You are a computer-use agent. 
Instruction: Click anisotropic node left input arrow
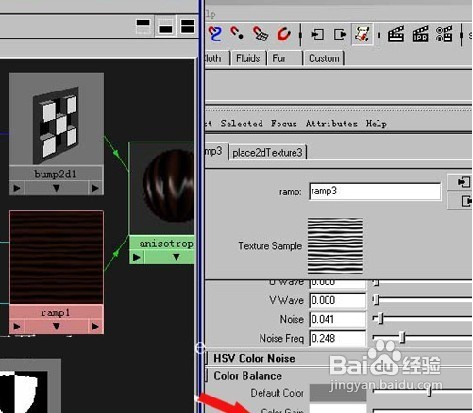pyautogui.click(x=137, y=257)
